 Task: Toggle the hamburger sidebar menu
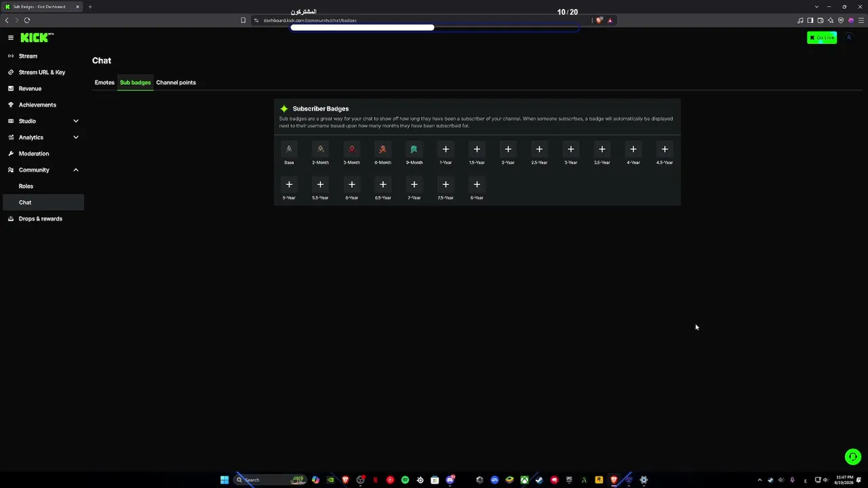pyautogui.click(x=11, y=38)
